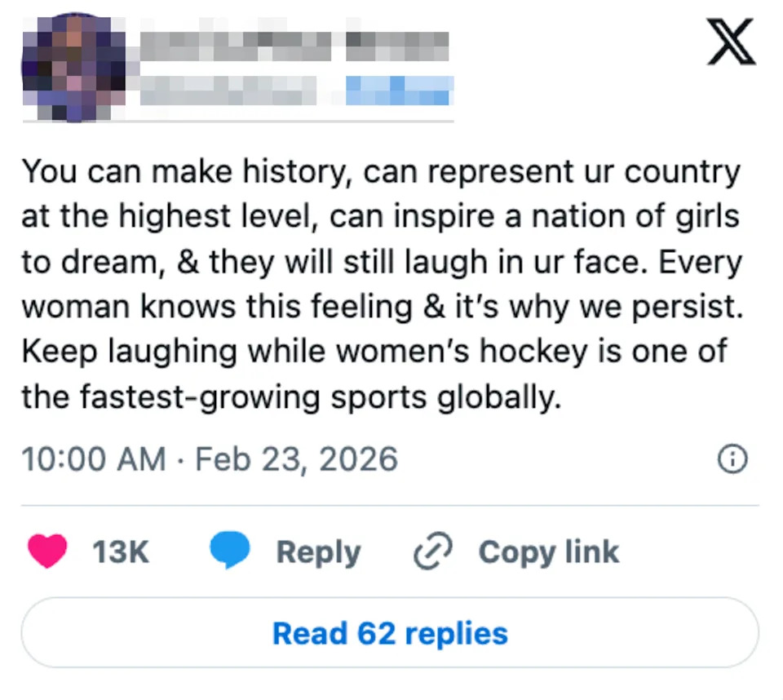783x700 pixels.
Task: View post information via the ⓘ icon
Action: 732,459
